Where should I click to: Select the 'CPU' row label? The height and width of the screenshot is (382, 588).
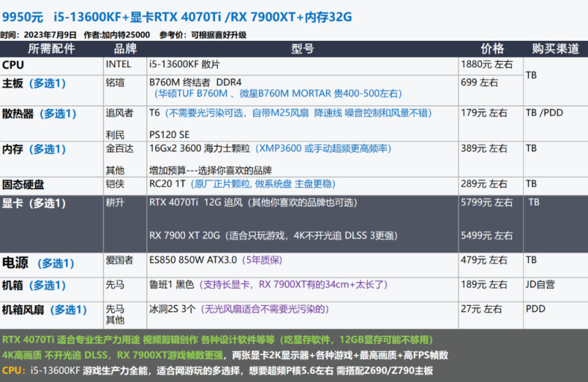coord(13,65)
